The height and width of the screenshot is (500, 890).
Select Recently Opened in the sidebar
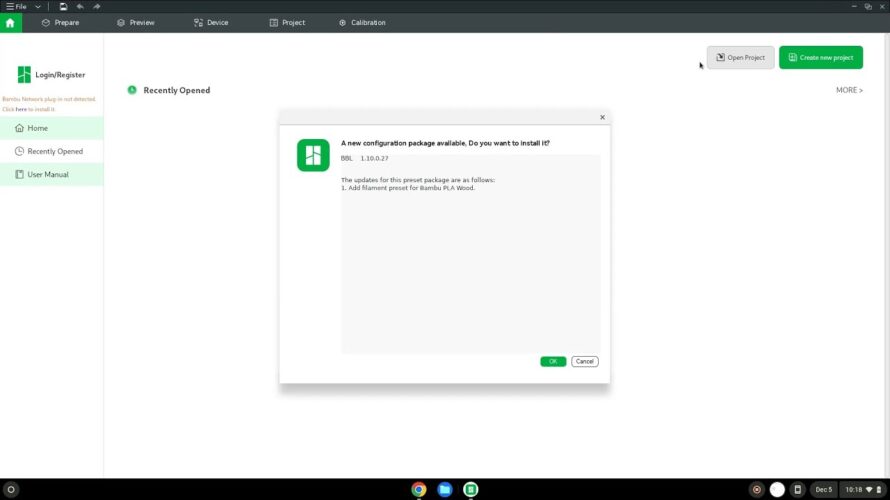[52, 152]
